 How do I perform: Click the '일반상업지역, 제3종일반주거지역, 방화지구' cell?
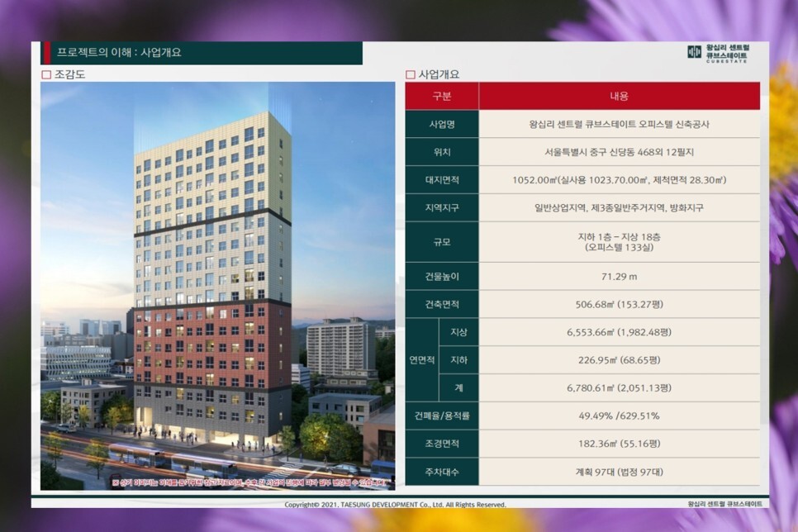(x=620, y=207)
